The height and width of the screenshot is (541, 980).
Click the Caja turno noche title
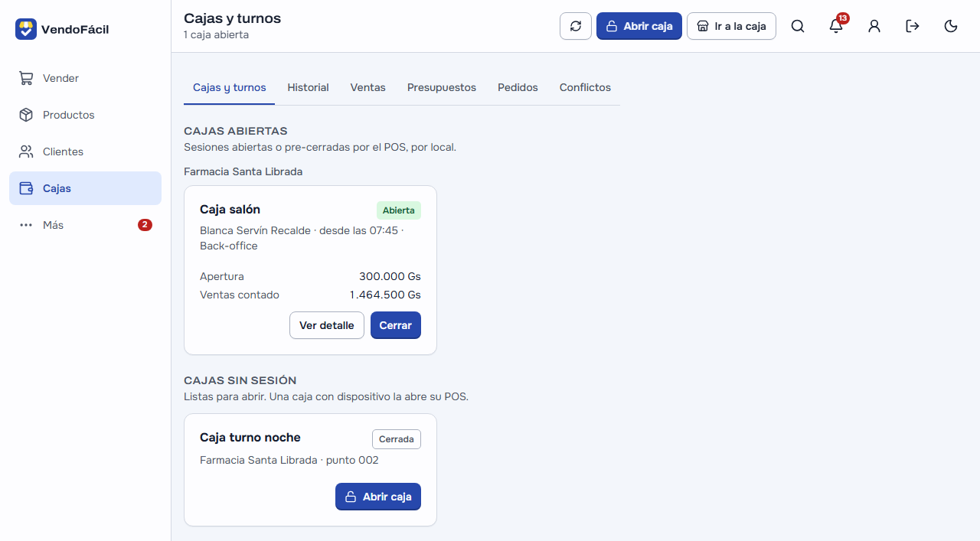pos(250,438)
